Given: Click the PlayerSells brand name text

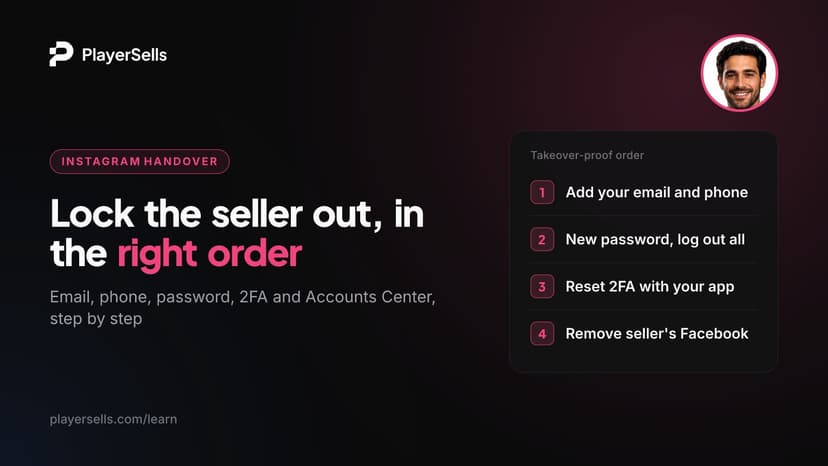Looking at the screenshot, I should click(124, 55).
